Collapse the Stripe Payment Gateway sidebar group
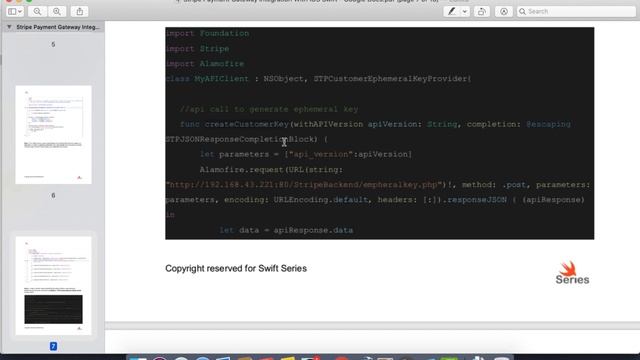The height and width of the screenshot is (360, 640). [9, 27]
